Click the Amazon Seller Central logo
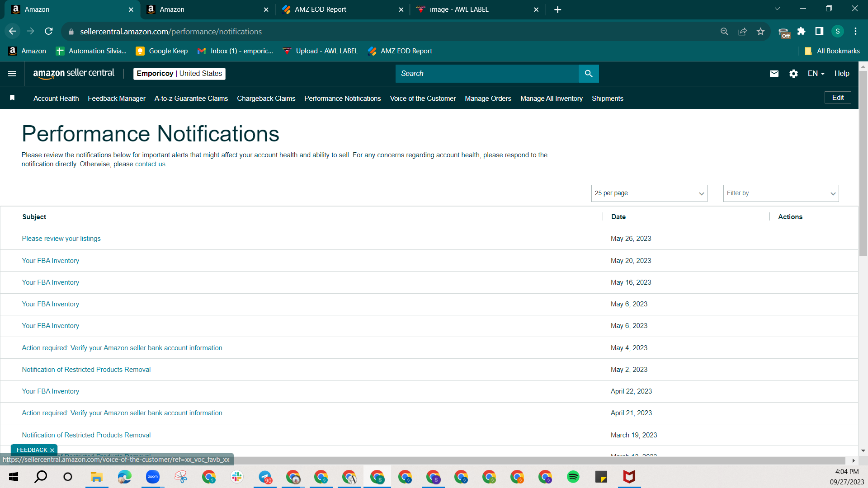The width and height of the screenshot is (868, 488). (74, 74)
